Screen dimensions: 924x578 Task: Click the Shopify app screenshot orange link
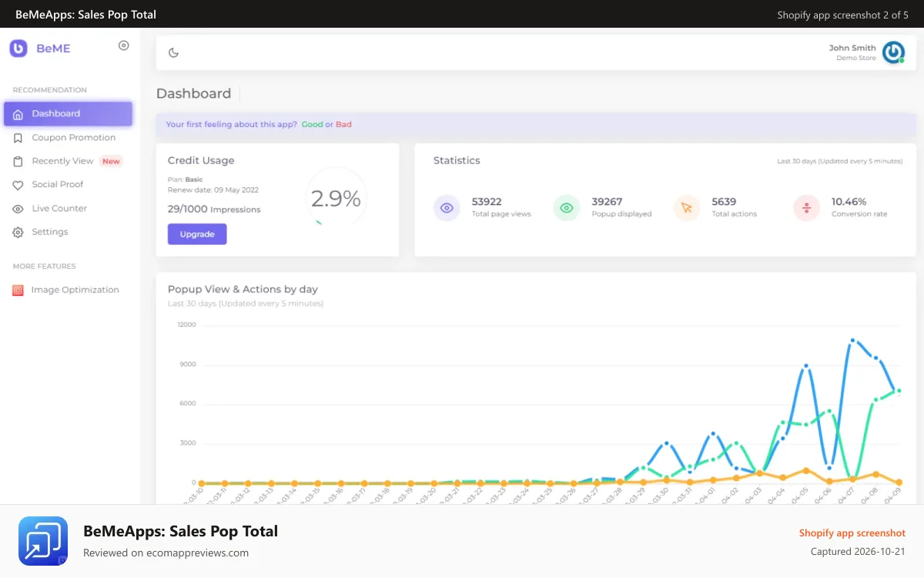pos(852,533)
